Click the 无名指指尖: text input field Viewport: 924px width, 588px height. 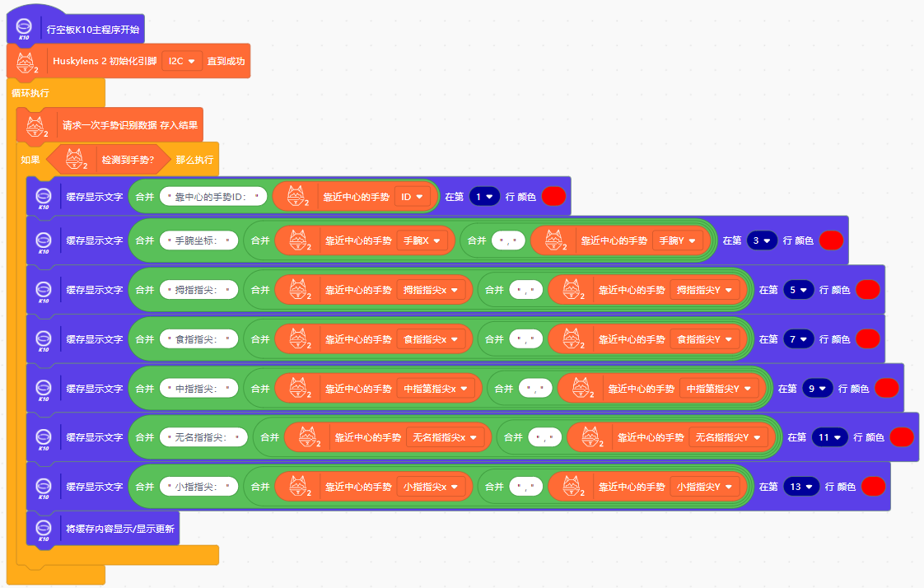tap(204, 437)
